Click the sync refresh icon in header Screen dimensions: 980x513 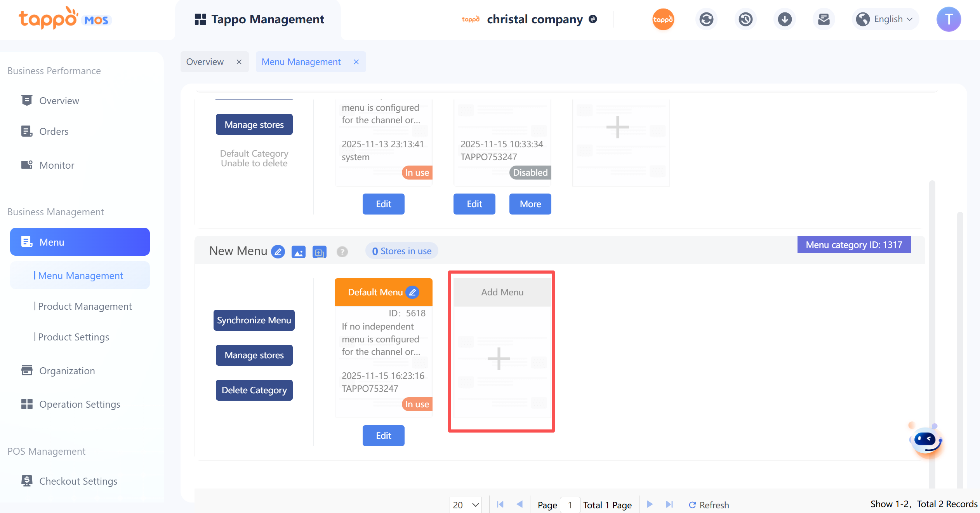(706, 19)
